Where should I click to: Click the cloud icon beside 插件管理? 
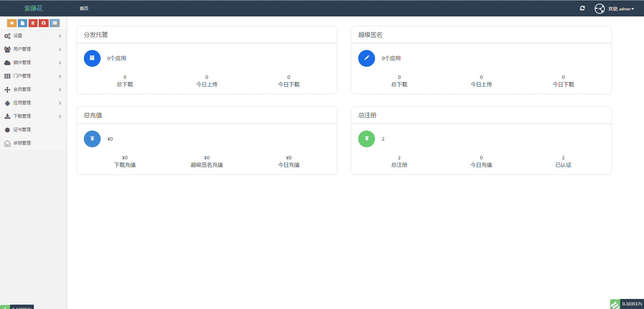7,63
